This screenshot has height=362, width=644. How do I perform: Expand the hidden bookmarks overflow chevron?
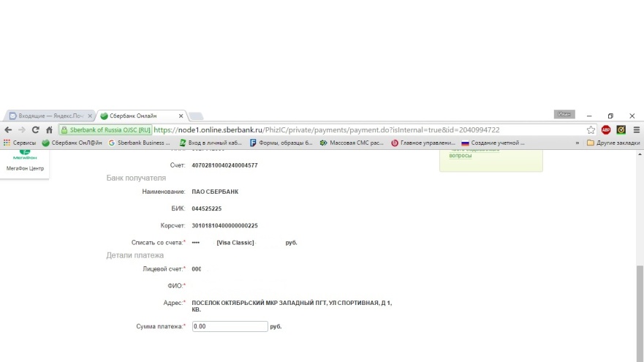[x=578, y=143]
